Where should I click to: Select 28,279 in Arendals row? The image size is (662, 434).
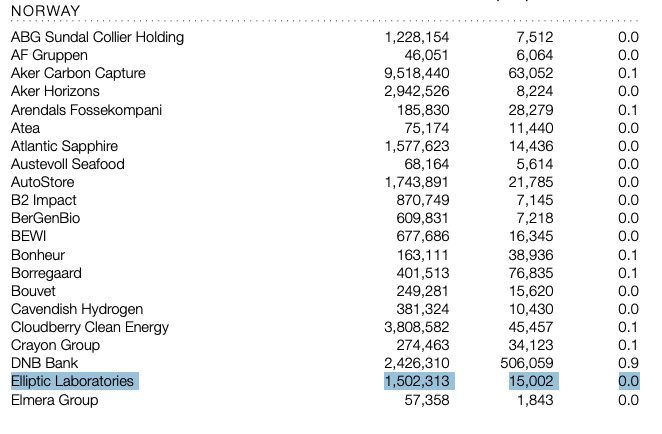[531, 110]
